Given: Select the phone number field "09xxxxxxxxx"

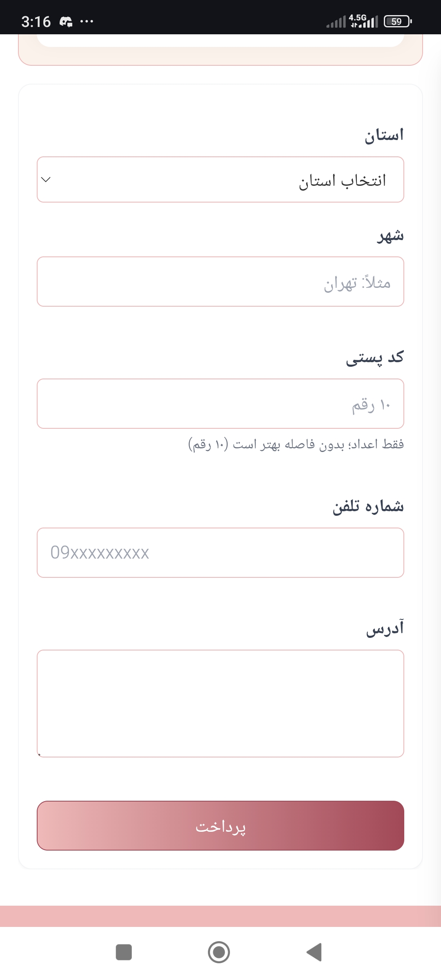Looking at the screenshot, I should pos(220,552).
